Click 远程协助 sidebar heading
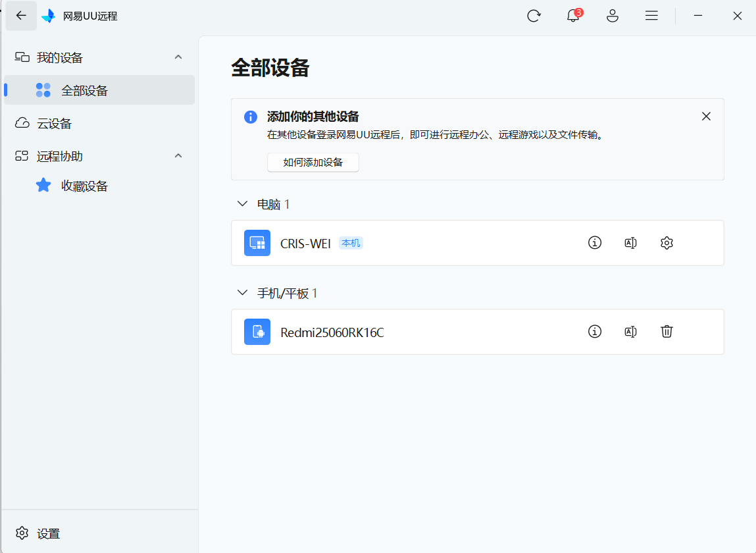Image resolution: width=756 pixels, height=553 pixels. (60, 156)
